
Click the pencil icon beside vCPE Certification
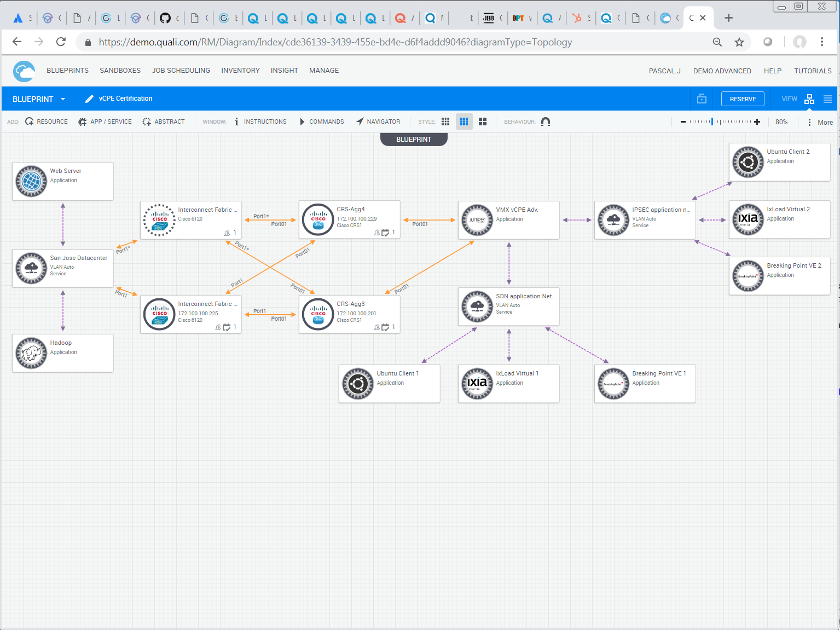(x=89, y=99)
